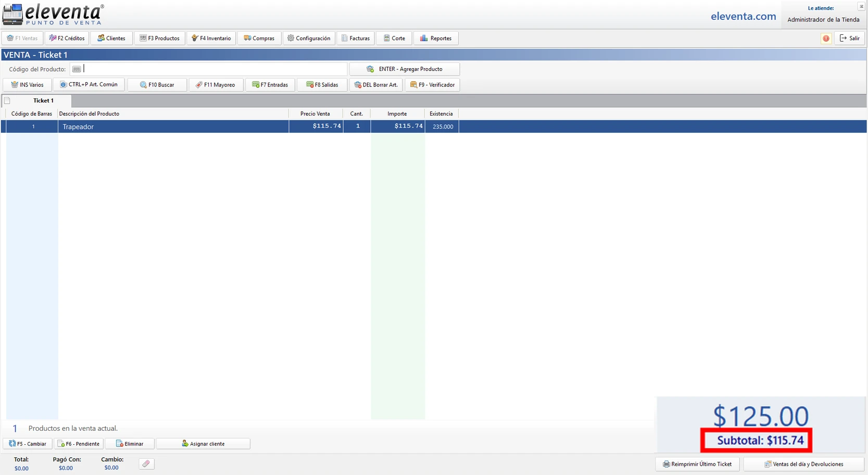Click F5 - Cambiar button

(28, 444)
